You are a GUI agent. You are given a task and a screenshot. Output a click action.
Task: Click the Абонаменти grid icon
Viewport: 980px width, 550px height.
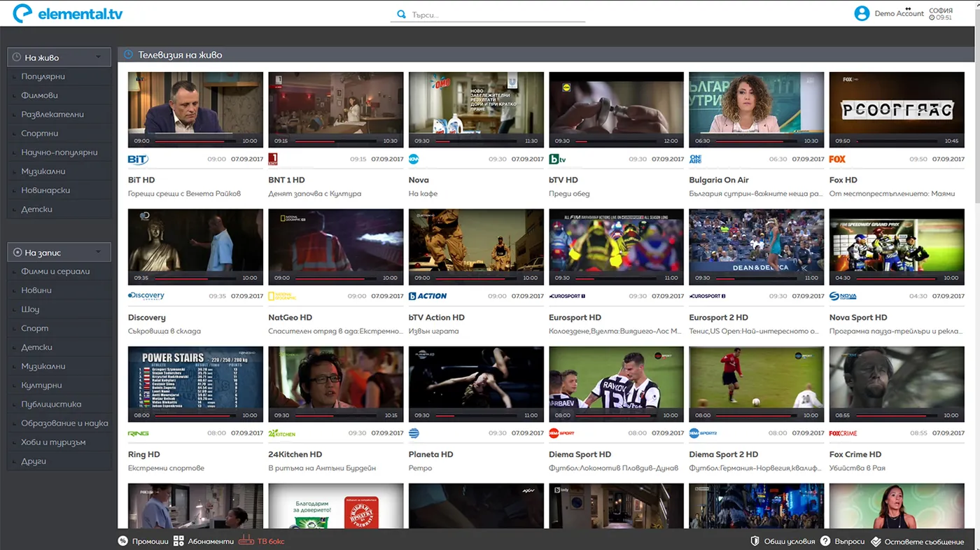click(178, 541)
